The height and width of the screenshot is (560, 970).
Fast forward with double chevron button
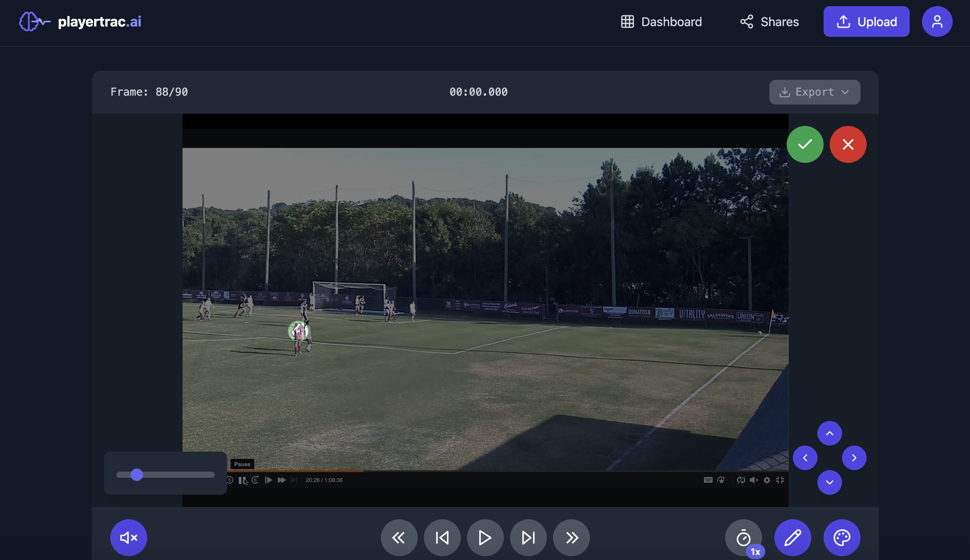tap(571, 537)
